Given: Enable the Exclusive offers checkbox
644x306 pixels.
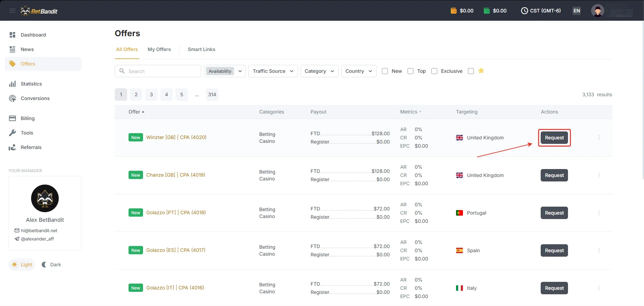Looking at the screenshot, I should pyautogui.click(x=434, y=71).
